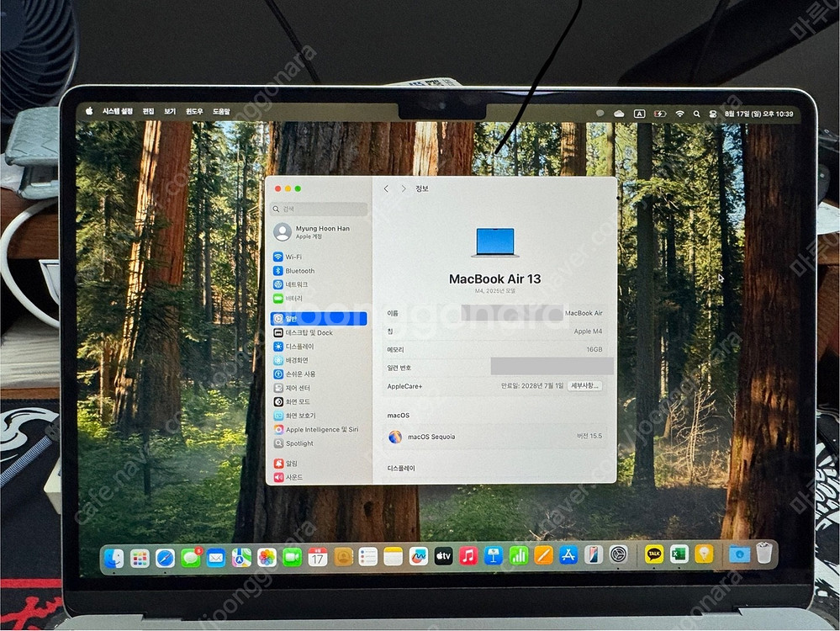Open the 도움말 menu

[x=221, y=111]
